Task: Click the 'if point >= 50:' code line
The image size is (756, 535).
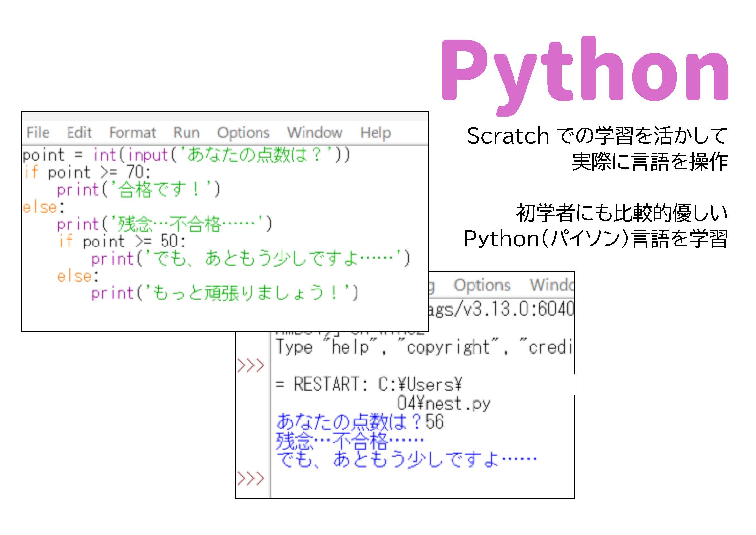Action: tap(122, 241)
